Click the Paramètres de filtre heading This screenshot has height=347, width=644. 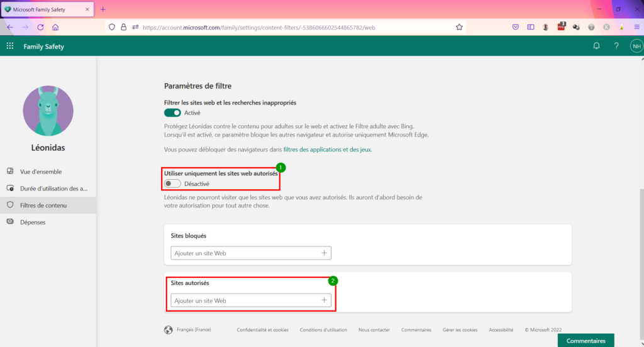click(x=197, y=86)
